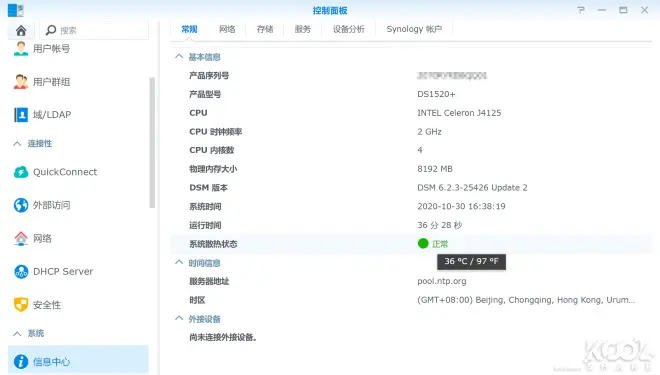The width and height of the screenshot is (660, 375).
Task: Click the 控制面板 window title
Action: [330, 11]
